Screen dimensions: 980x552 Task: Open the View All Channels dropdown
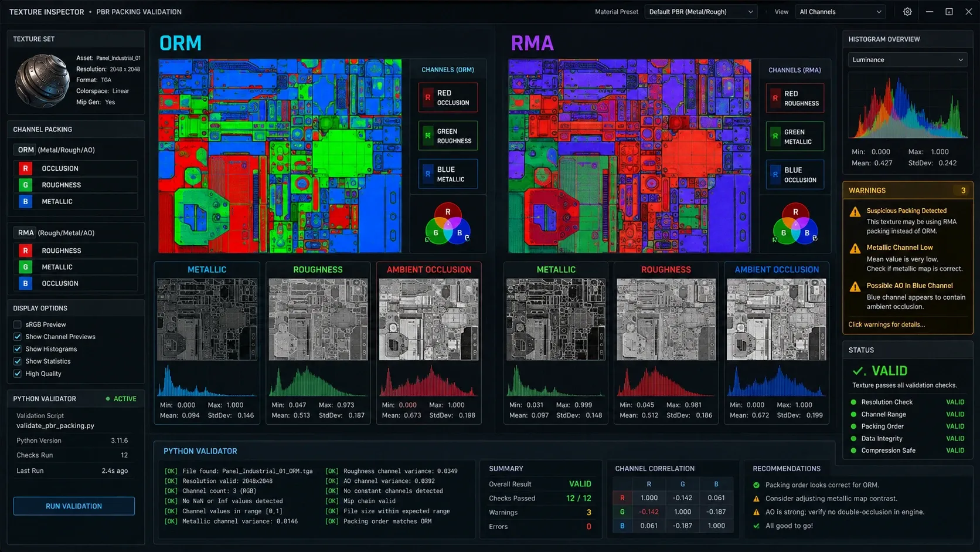[841, 12]
